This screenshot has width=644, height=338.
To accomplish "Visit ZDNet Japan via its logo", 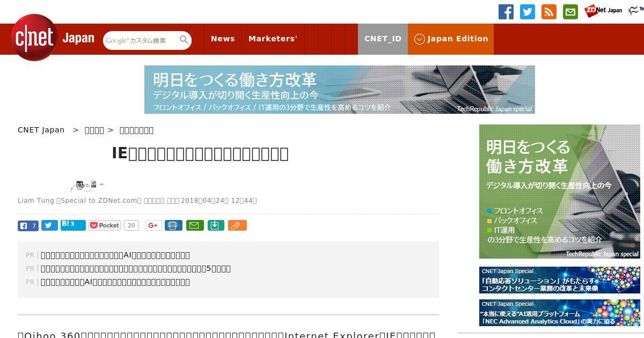I will pyautogui.click(x=603, y=11).
